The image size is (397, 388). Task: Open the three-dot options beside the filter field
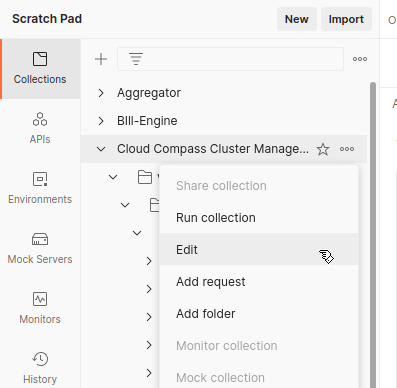click(360, 59)
